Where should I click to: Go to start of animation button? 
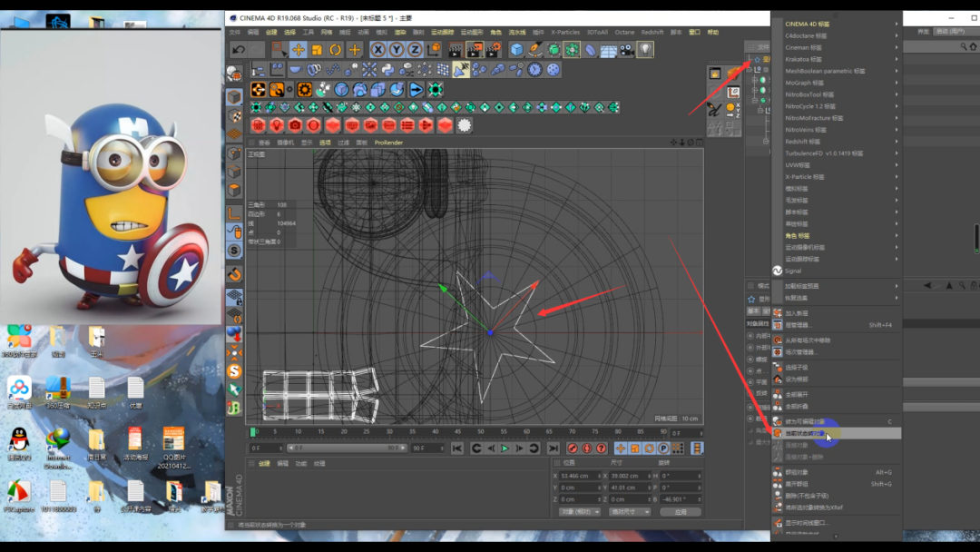(457, 448)
